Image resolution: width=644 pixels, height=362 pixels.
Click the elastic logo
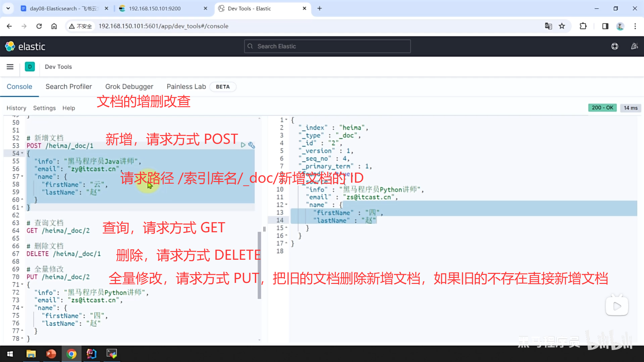click(25, 46)
